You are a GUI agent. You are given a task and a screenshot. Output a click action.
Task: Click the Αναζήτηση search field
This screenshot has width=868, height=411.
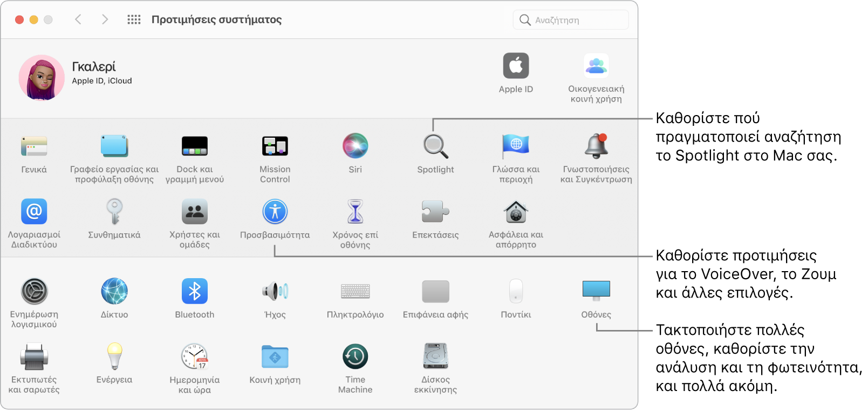571,20
